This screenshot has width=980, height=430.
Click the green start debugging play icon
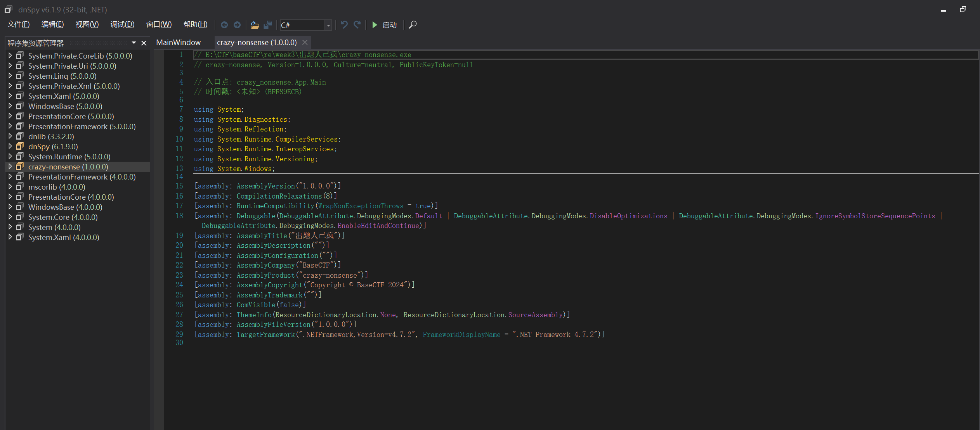pyautogui.click(x=375, y=25)
